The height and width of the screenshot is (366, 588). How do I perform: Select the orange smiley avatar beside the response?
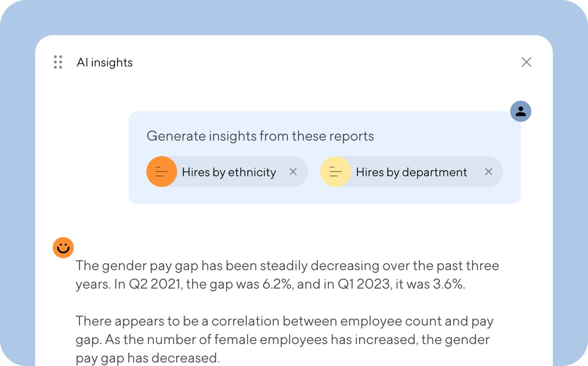63,248
